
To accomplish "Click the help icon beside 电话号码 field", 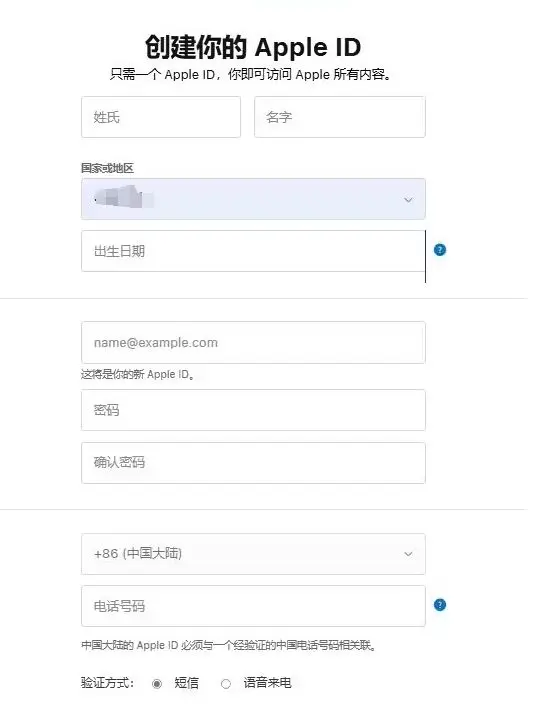I will pyautogui.click(x=439, y=605).
